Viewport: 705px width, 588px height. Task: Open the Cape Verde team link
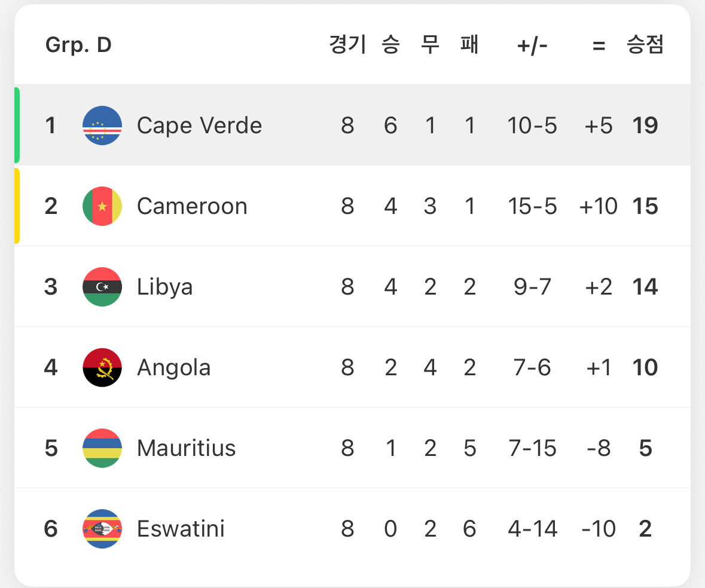tap(199, 125)
